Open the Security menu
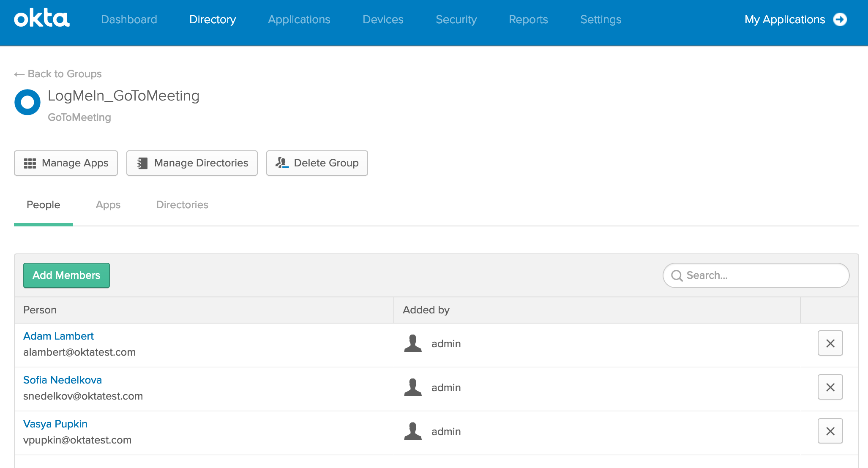This screenshot has height=468, width=868. (x=456, y=19)
